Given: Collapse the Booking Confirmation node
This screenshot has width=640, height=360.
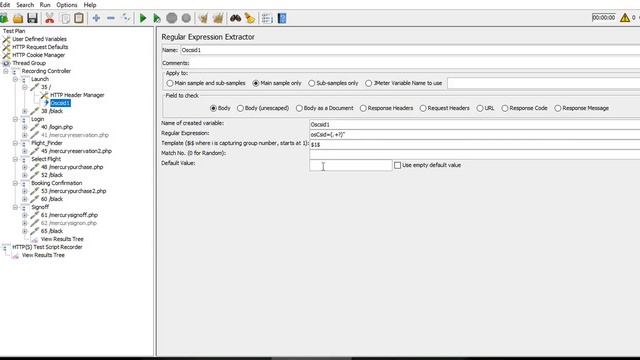Looking at the screenshot, I should 15,183.
